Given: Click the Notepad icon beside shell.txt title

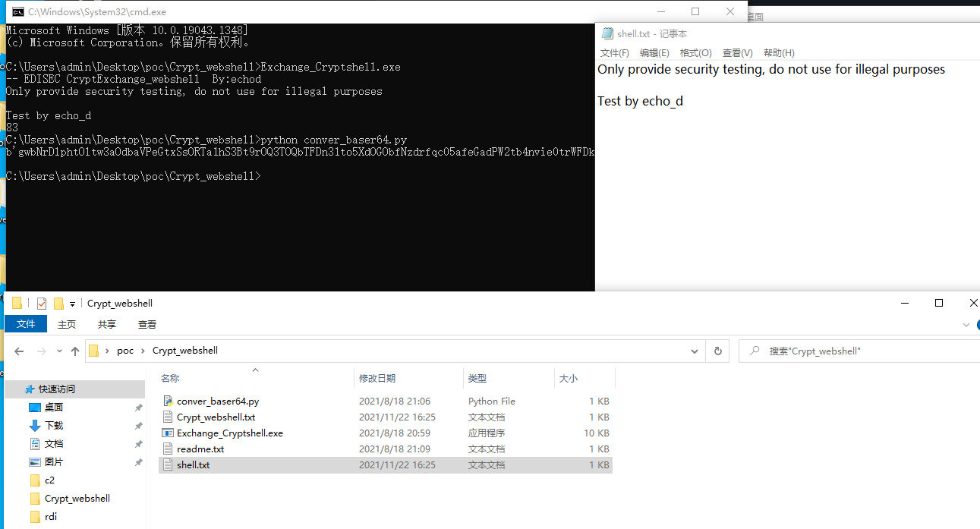Looking at the screenshot, I should click(607, 33).
